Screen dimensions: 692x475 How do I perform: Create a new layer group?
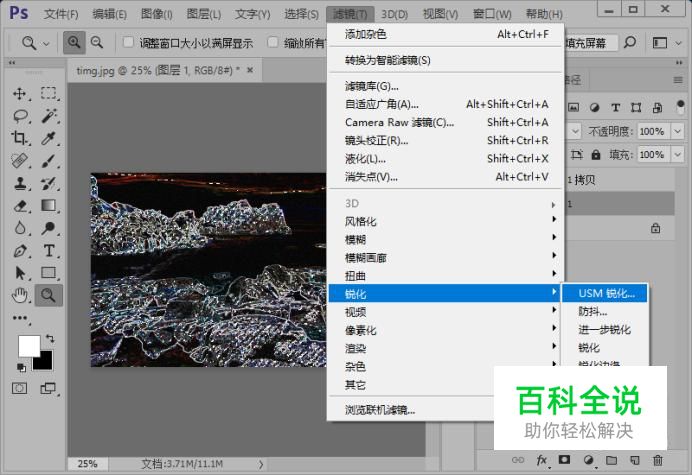point(611,460)
